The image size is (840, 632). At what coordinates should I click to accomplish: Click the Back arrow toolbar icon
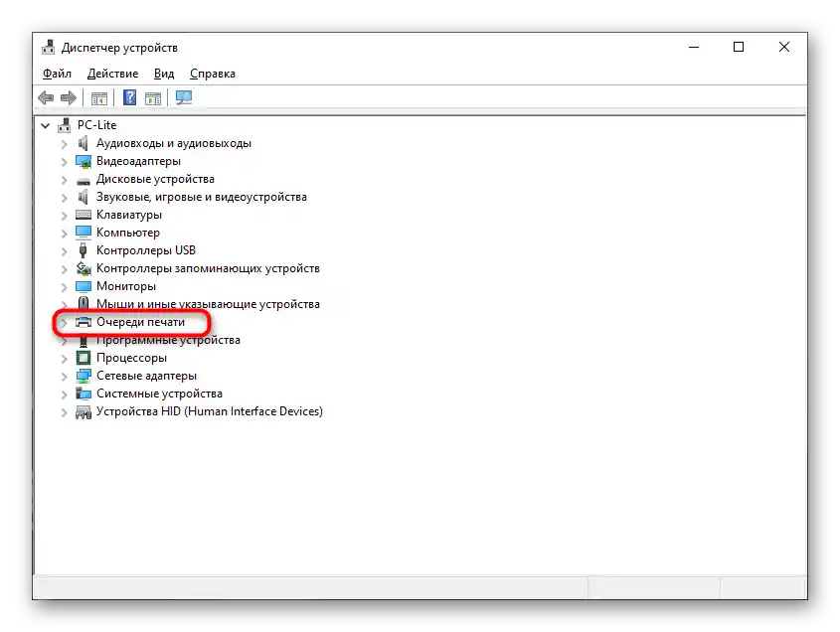[x=46, y=98]
